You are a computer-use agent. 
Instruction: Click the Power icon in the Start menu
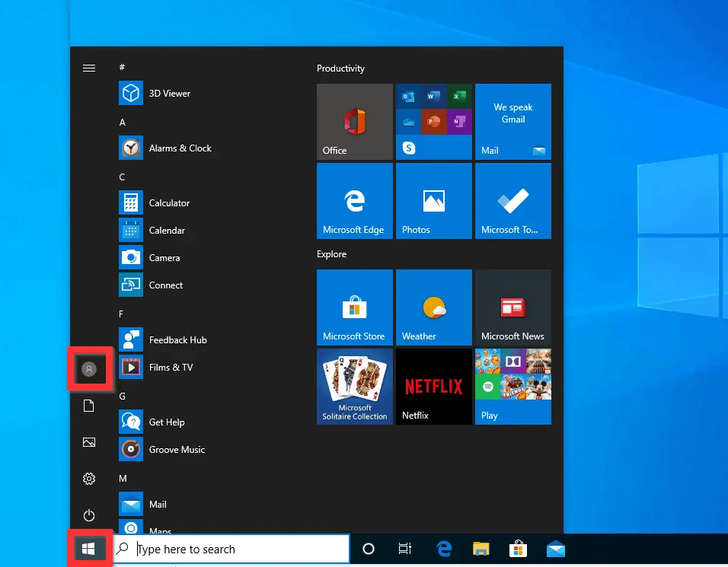click(x=89, y=515)
